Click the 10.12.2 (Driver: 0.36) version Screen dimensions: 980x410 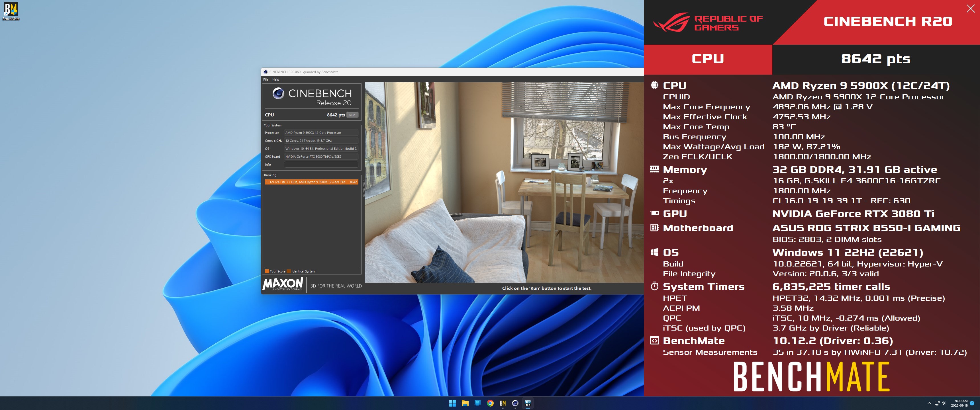point(833,341)
